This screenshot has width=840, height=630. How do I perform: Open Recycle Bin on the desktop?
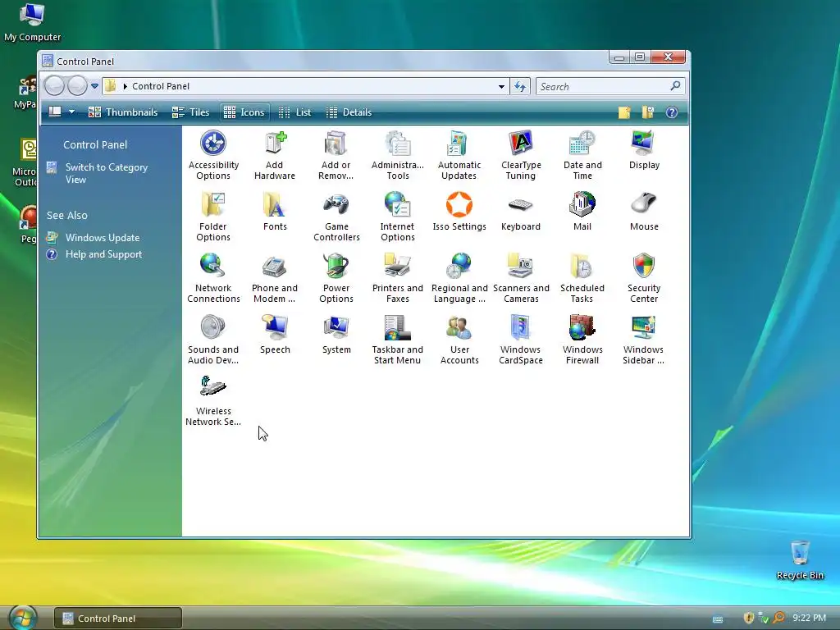(800, 560)
